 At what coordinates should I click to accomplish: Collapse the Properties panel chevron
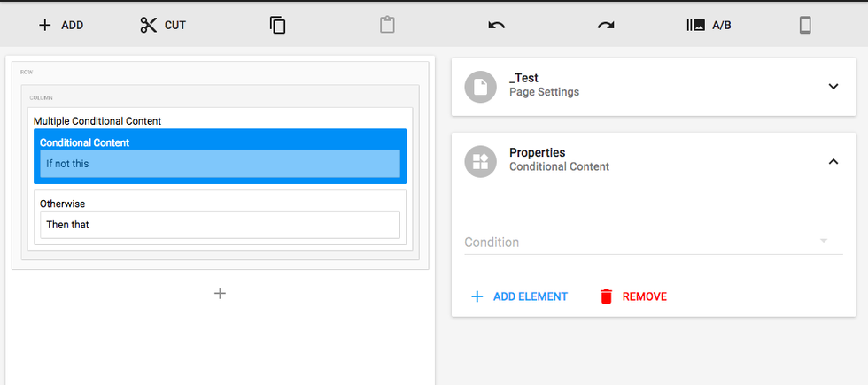click(x=833, y=161)
